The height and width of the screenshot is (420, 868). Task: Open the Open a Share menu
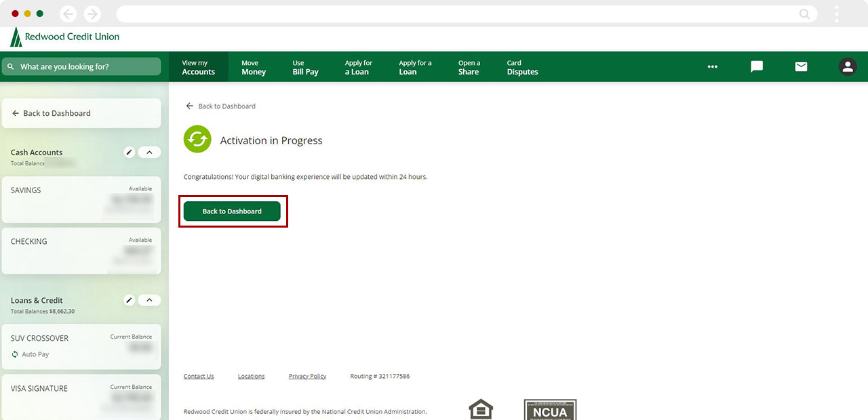(x=469, y=67)
